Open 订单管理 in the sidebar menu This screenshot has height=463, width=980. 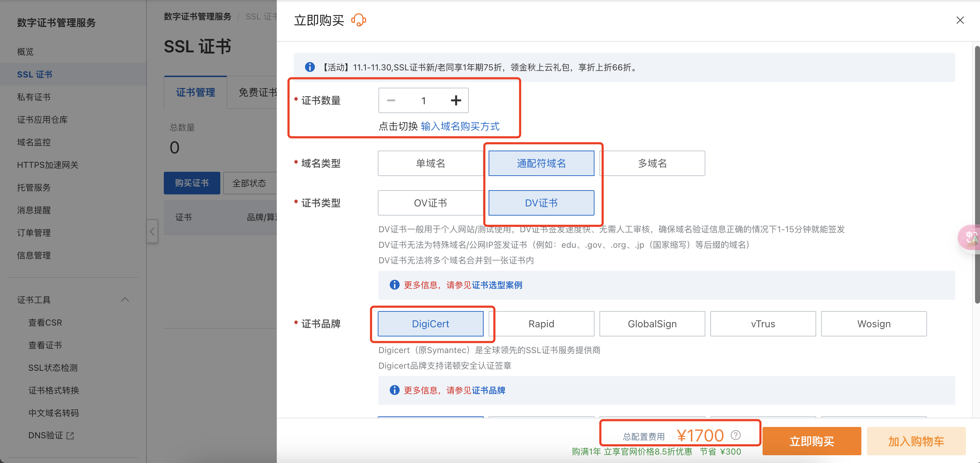click(x=34, y=233)
